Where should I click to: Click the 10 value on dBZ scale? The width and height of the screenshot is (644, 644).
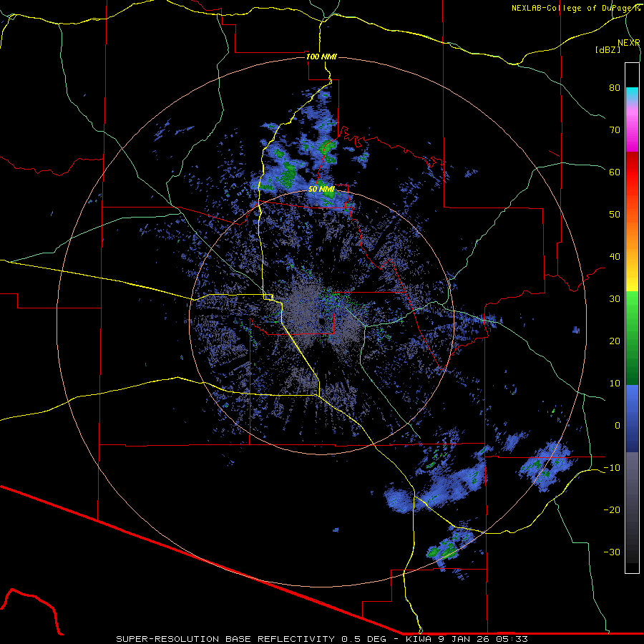pos(615,384)
